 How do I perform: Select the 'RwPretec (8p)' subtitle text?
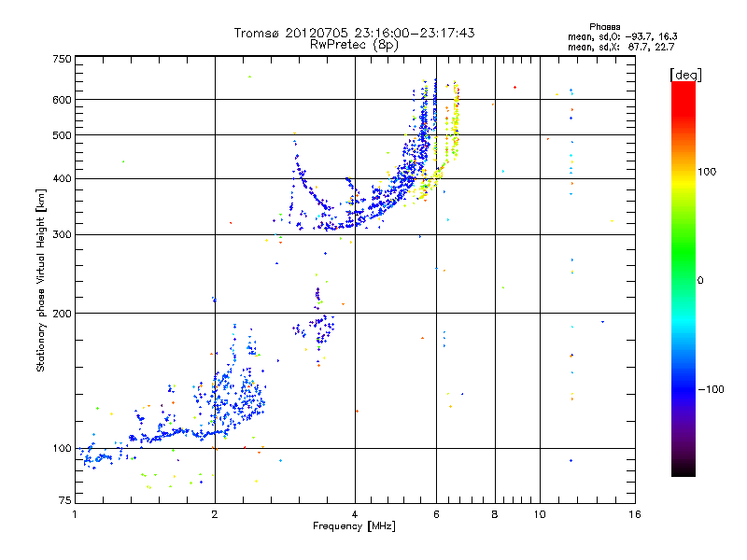(354, 45)
